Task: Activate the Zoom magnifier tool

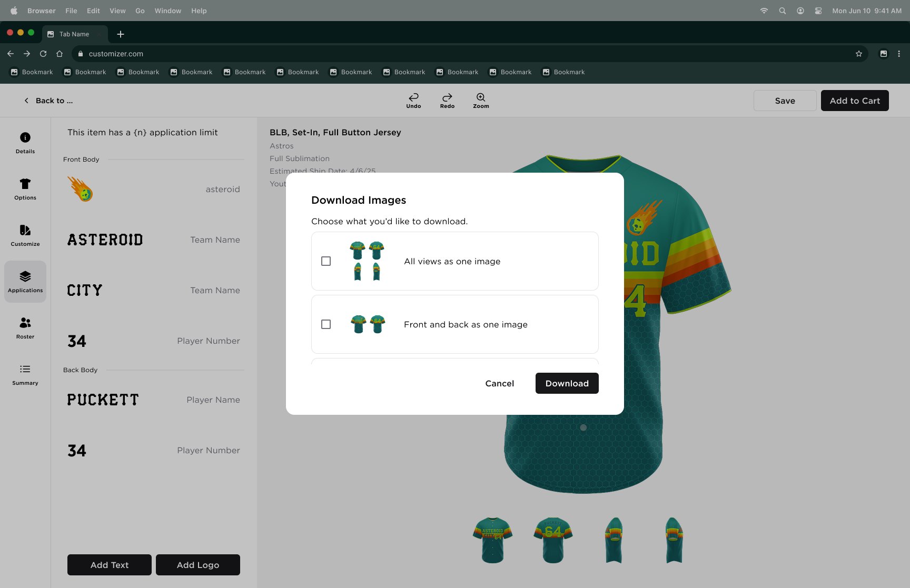Action: 481,101
